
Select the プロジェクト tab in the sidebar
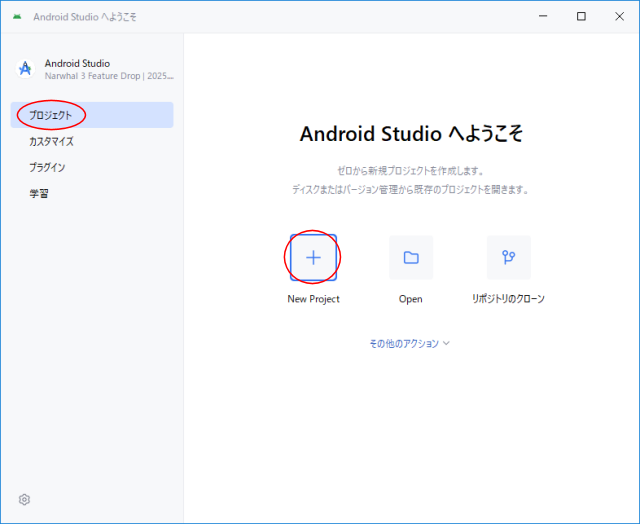51,115
